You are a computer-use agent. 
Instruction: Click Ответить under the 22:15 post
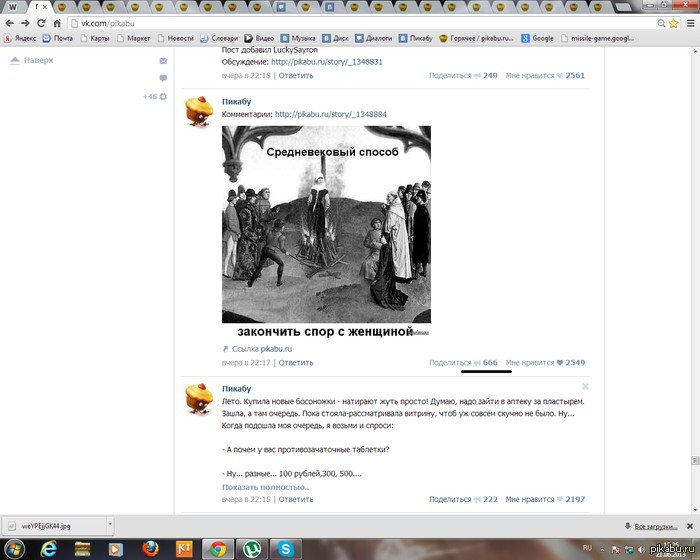(x=296, y=499)
